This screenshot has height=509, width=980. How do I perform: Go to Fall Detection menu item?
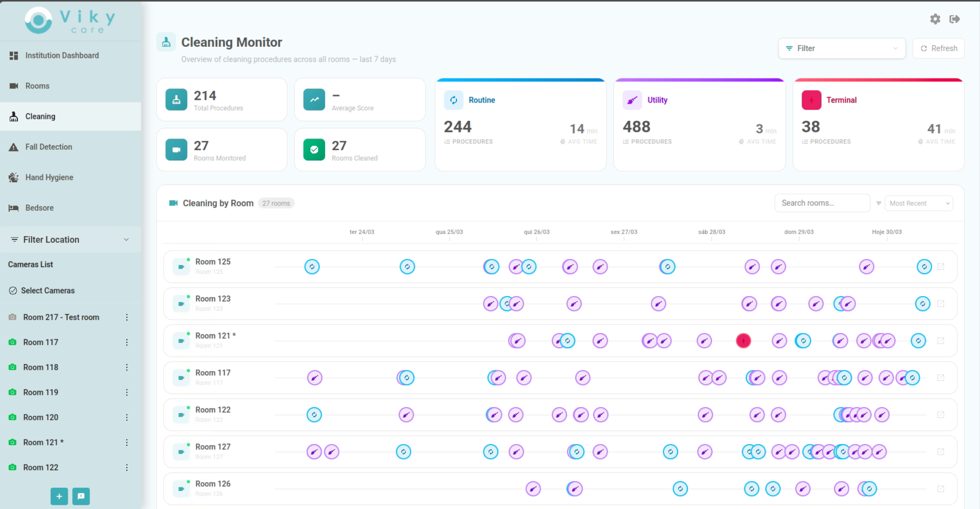click(49, 147)
